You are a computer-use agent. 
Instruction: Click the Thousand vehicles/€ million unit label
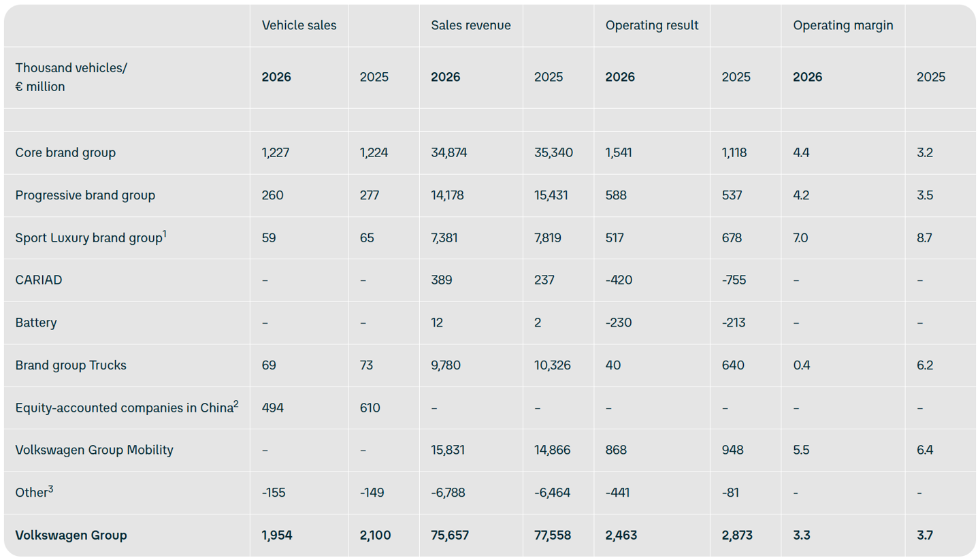[x=71, y=77]
